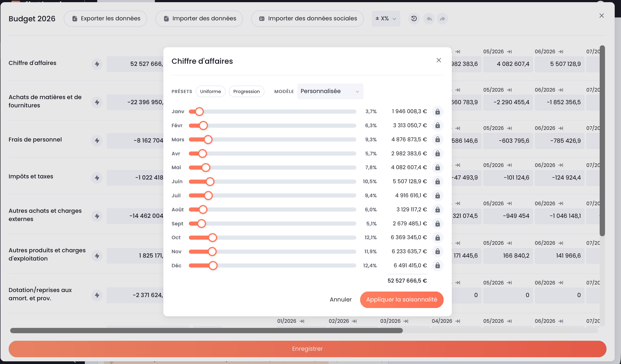Click the Oct slider handle

[212, 237]
